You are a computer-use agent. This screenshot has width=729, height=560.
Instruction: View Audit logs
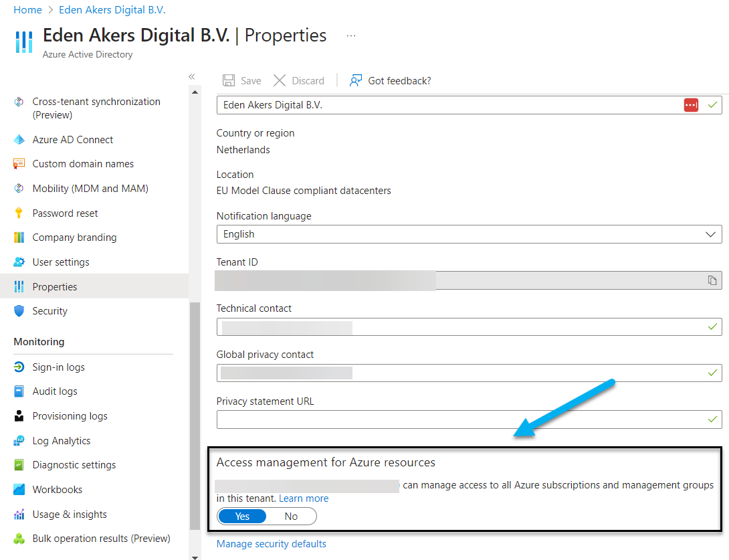(55, 391)
